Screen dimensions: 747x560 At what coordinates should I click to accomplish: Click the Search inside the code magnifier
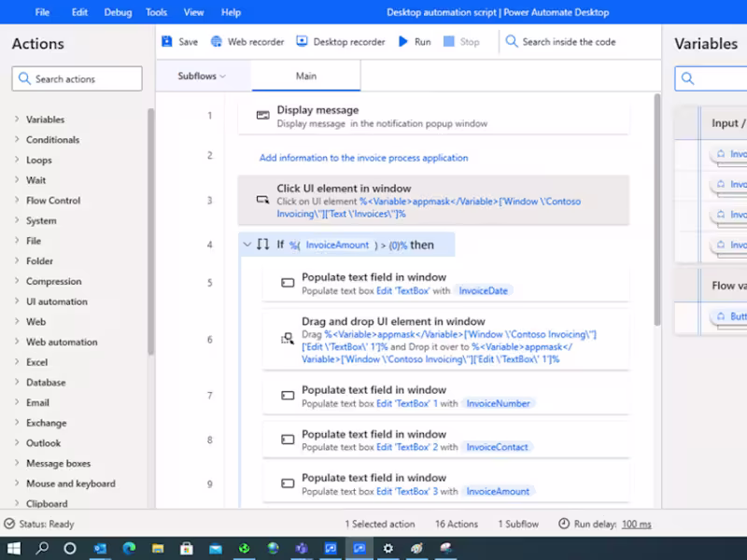pyautogui.click(x=510, y=41)
